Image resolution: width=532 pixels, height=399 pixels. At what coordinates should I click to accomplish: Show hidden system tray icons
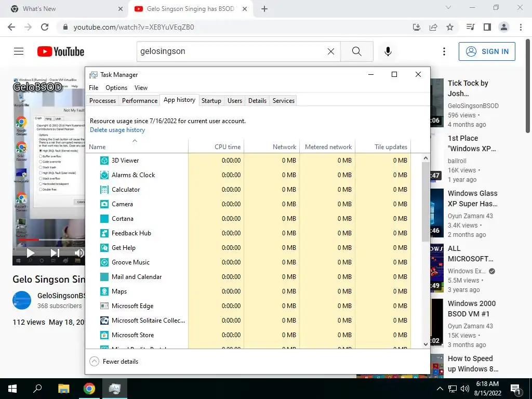[440, 389]
